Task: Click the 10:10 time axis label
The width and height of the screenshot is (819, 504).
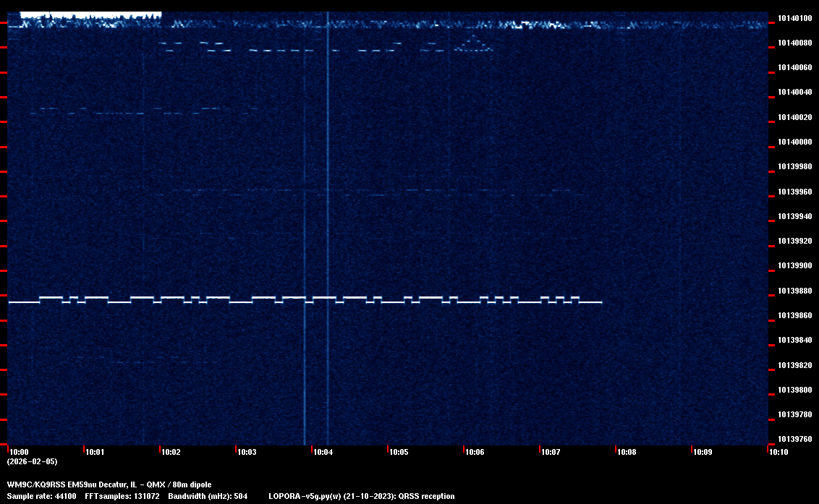Action: click(778, 452)
